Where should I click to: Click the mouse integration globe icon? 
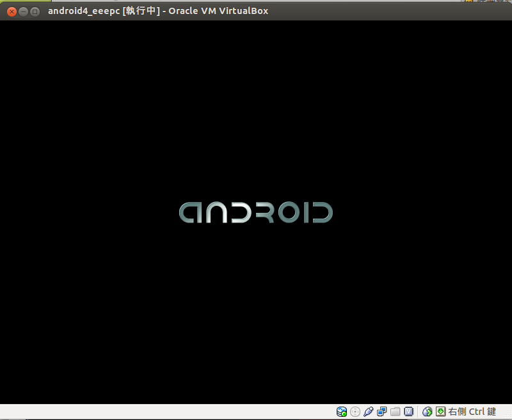[x=427, y=412]
